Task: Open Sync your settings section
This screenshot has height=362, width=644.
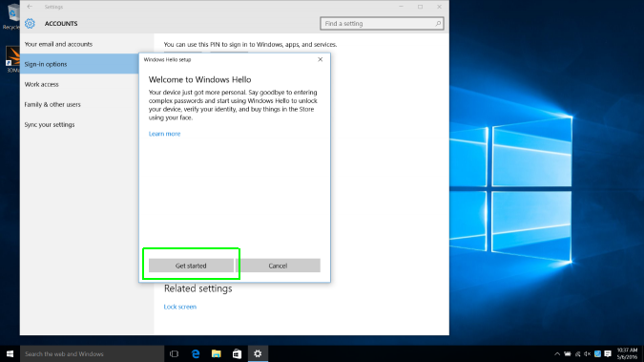Action: click(50, 124)
